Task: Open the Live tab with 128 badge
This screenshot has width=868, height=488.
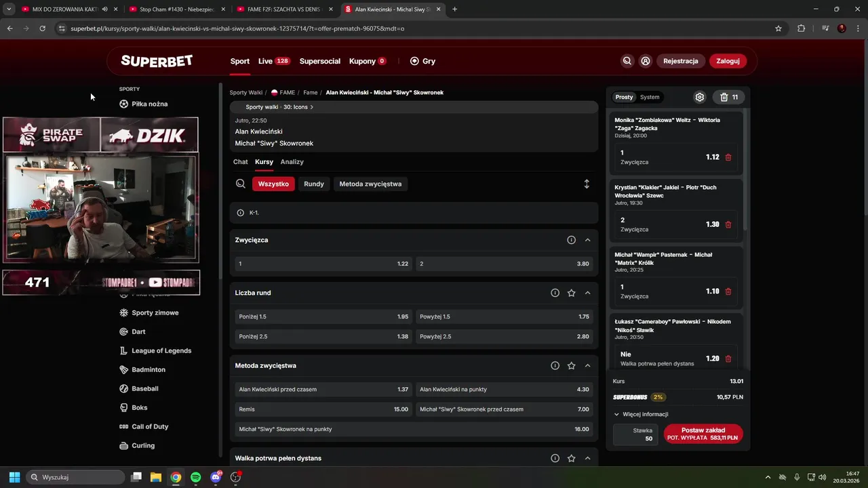Action: tap(274, 61)
